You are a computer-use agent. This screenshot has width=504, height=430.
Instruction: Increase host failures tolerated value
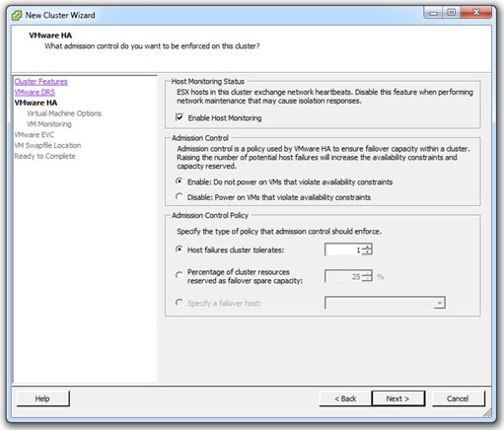pyautogui.click(x=367, y=247)
